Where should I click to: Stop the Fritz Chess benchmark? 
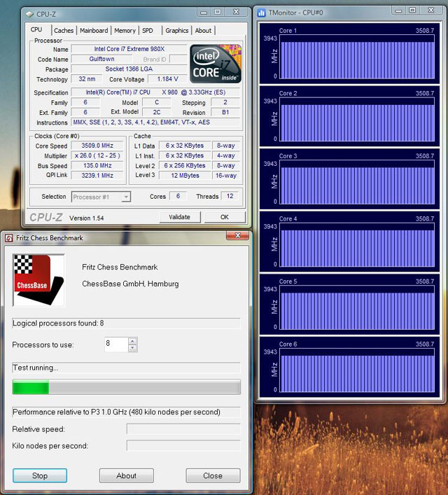[40, 475]
